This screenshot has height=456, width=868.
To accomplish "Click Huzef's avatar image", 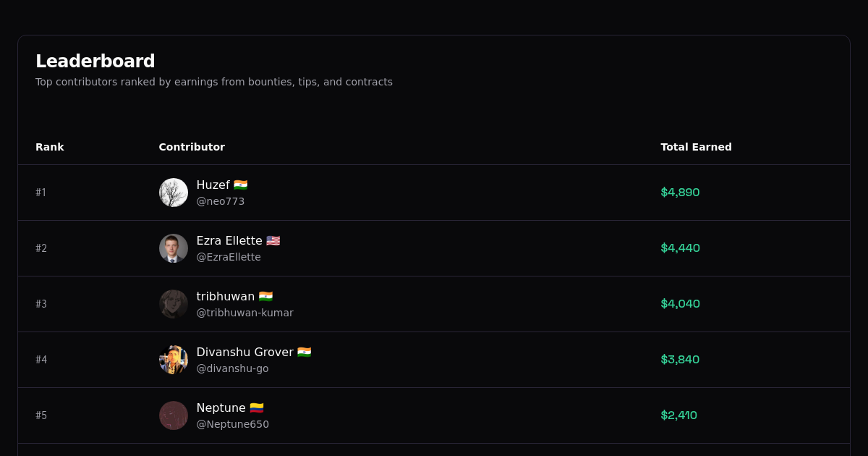I will 174,193.
